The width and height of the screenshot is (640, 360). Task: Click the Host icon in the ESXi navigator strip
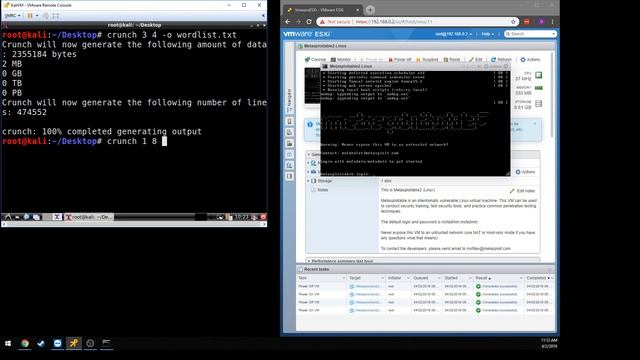click(x=289, y=122)
